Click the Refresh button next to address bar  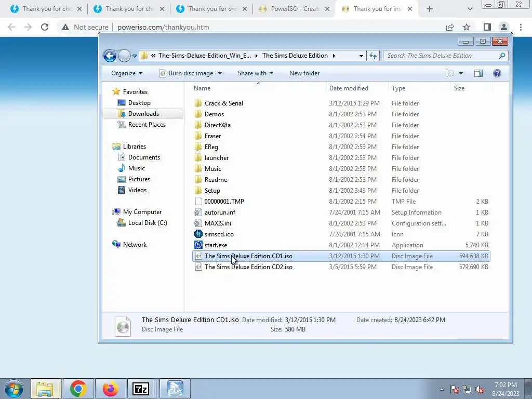point(373,56)
